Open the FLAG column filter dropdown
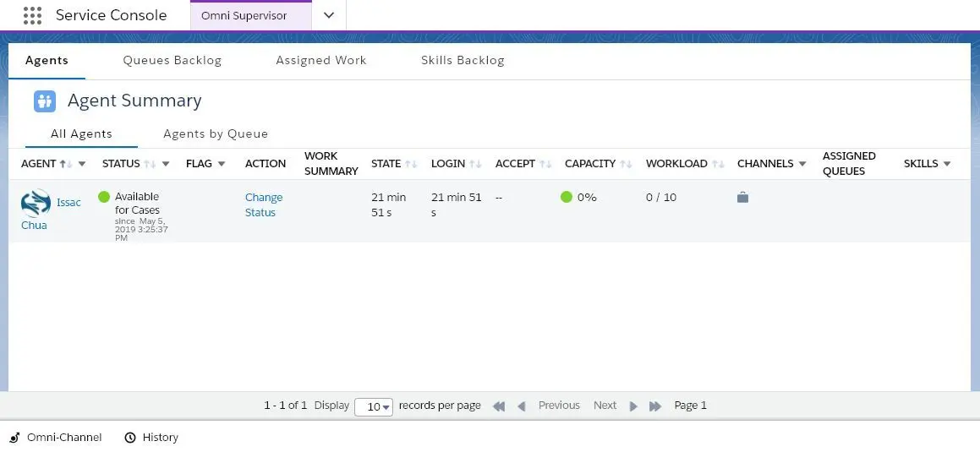980x452 pixels. [x=222, y=164]
